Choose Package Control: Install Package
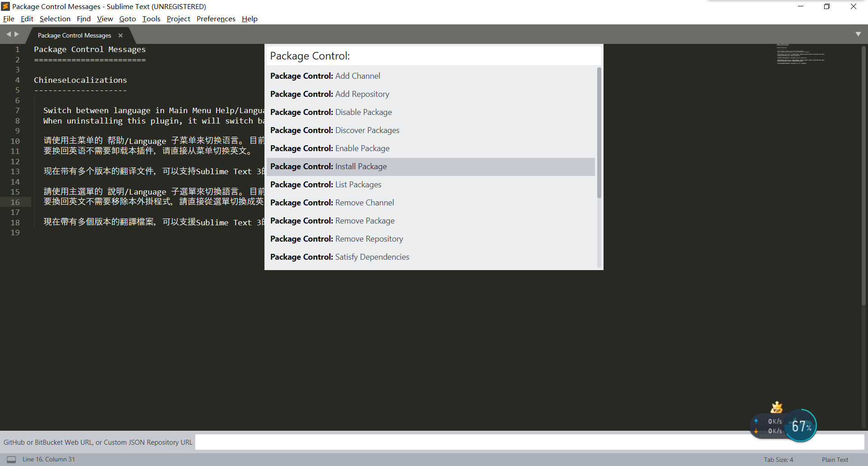 click(x=431, y=166)
